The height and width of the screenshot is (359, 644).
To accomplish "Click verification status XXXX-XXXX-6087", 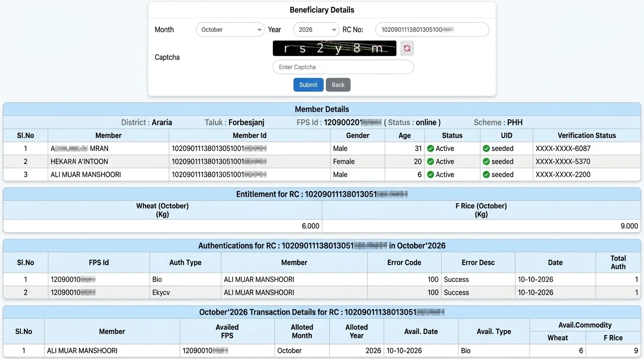I will click(x=563, y=149).
